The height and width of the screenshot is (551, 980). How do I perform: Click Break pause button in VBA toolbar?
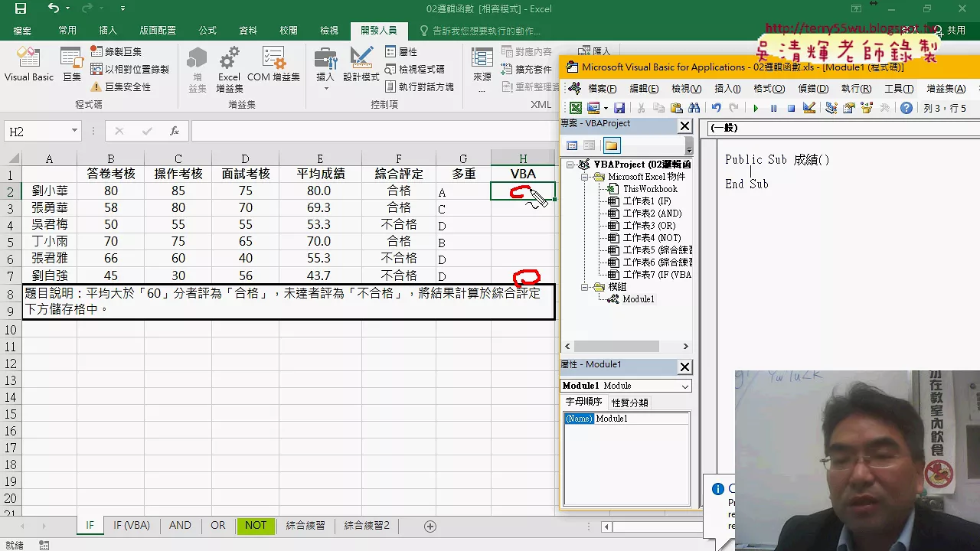pos(774,109)
